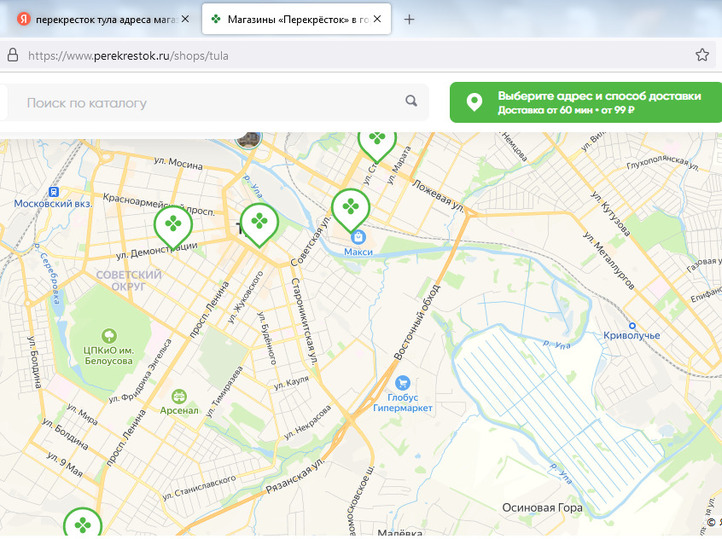Image resolution: width=722 pixels, height=539 pixels.
Task: Close the Магазины «Перекрёсток» tab
Action: [377, 19]
